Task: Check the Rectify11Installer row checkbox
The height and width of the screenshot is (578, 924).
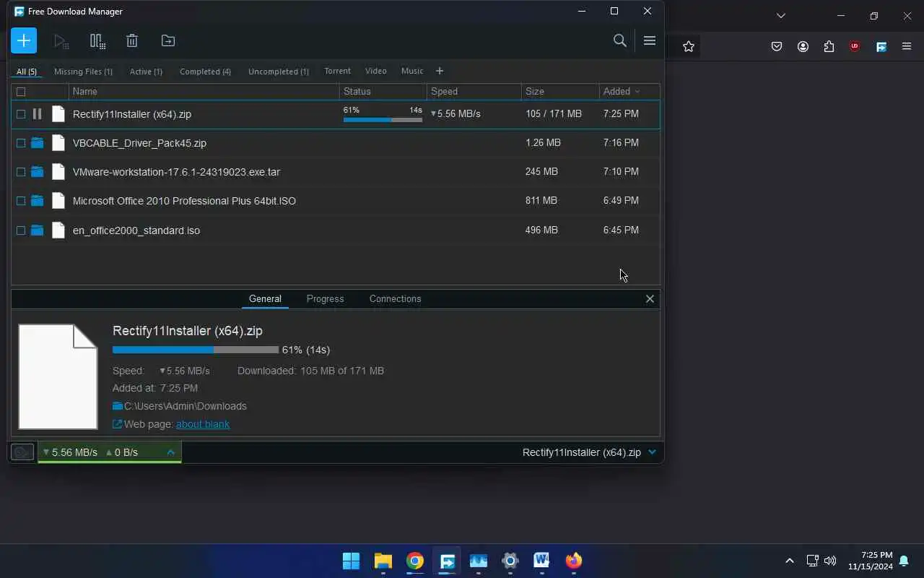Action: click(21, 114)
